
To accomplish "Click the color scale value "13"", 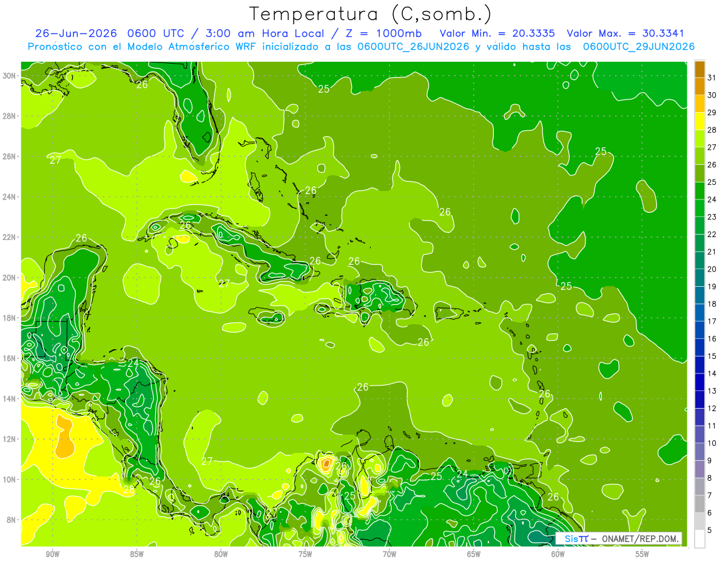I will [x=712, y=390].
